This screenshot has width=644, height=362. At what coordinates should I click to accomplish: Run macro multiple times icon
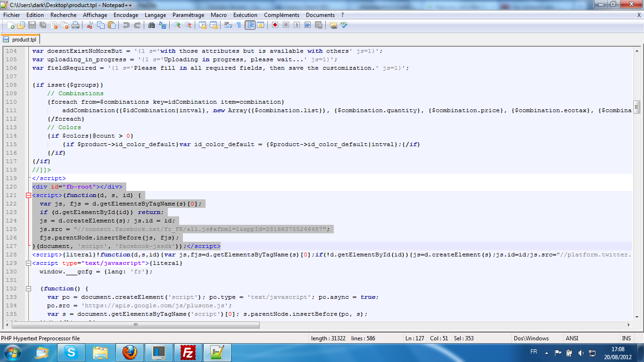pyautogui.click(x=307, y=25)
